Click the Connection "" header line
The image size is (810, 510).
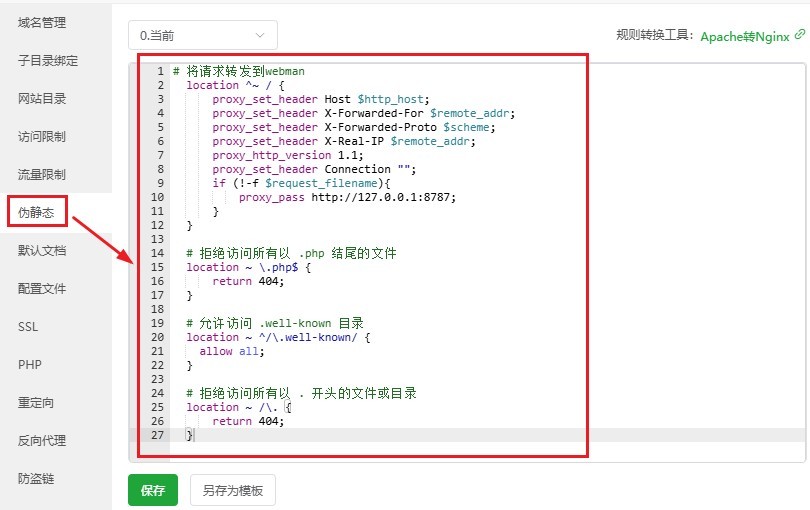pos(314,169)
